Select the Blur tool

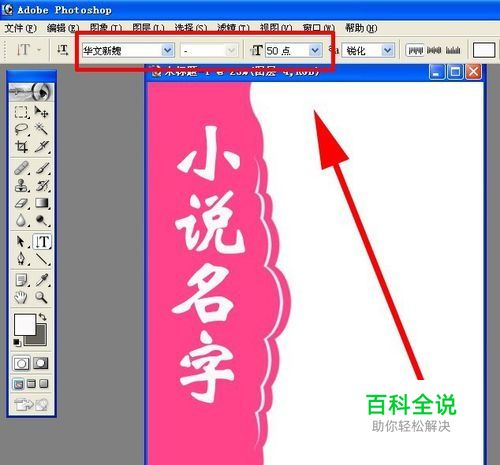[21, 220]
